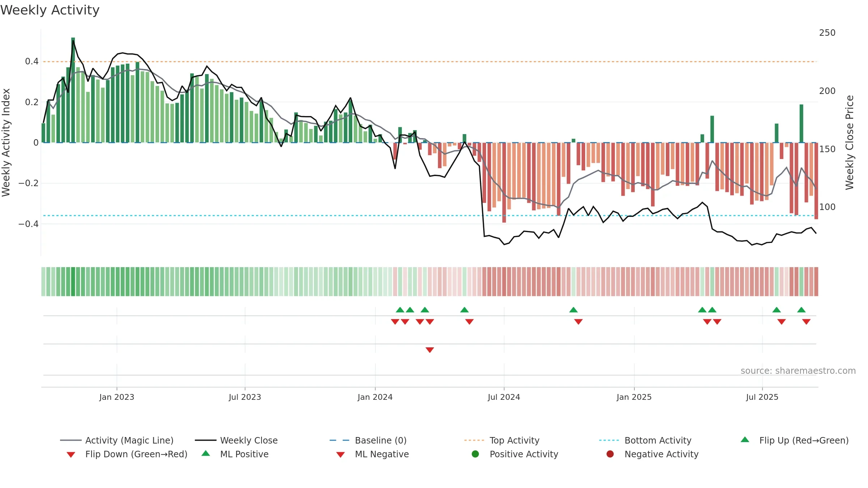Click the Jul 2025 x-axis label
The image size is (868, 488).
click(x=762, y=397)
